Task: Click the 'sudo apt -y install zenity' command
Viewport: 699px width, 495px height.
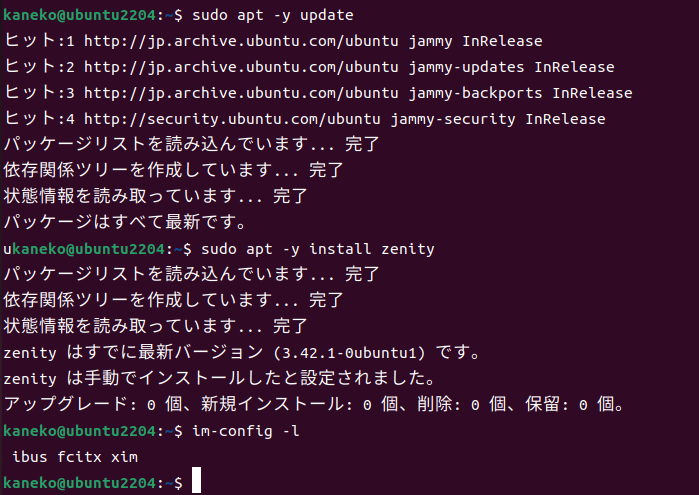Action: tap(317, 249)
